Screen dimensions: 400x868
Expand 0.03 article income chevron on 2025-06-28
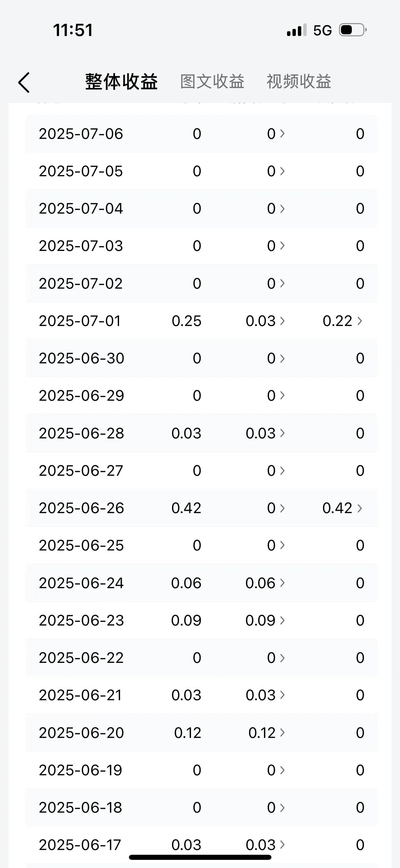click(282, 433)
